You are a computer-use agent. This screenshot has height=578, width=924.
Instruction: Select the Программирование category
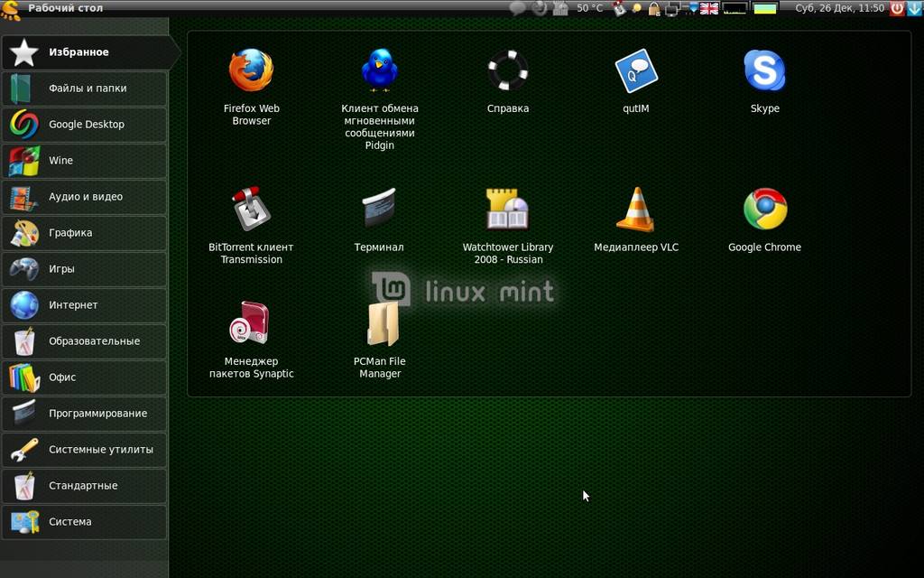point(84,414)
